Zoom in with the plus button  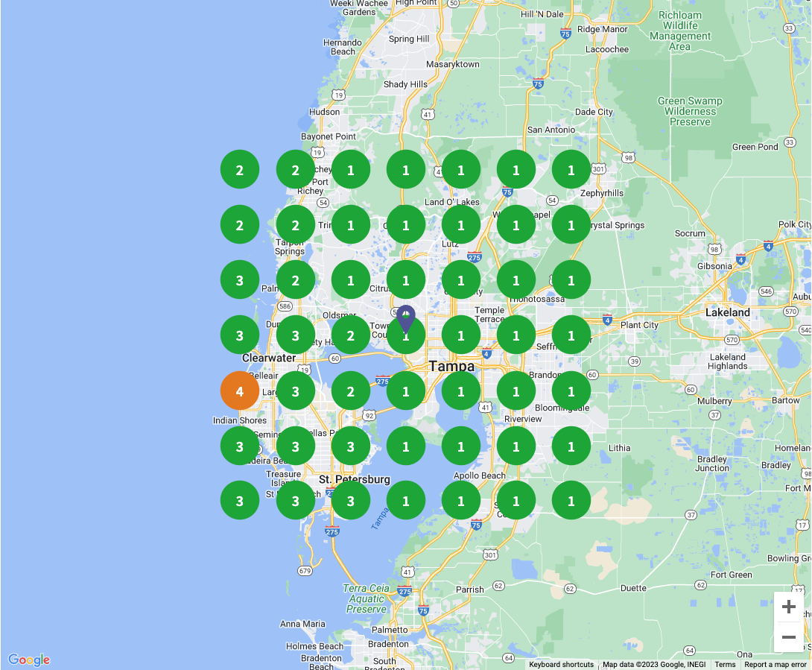(789, 607)
